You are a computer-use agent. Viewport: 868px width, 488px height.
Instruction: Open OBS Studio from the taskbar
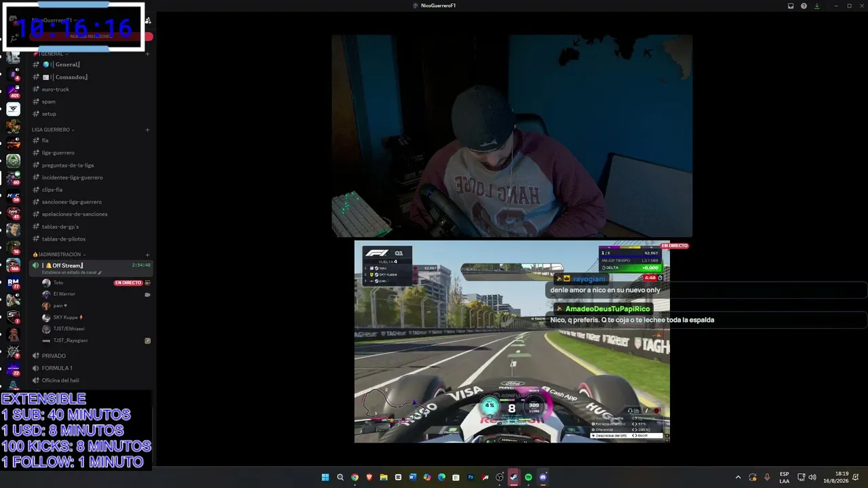coord(500,477)
